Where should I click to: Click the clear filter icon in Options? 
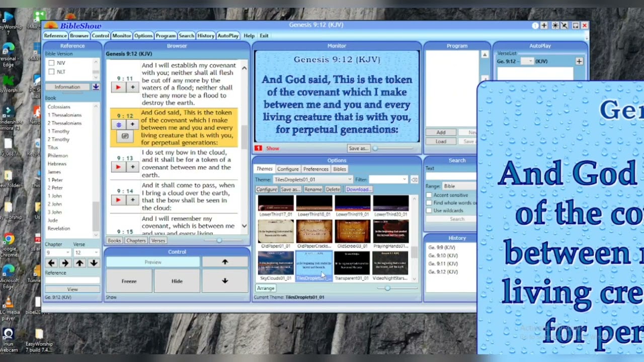tap(414, 179)
